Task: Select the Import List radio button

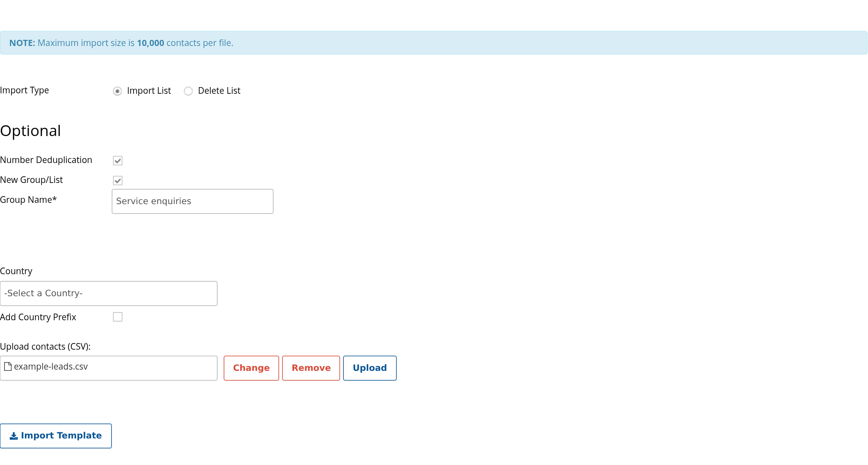Action: (117, 91)
